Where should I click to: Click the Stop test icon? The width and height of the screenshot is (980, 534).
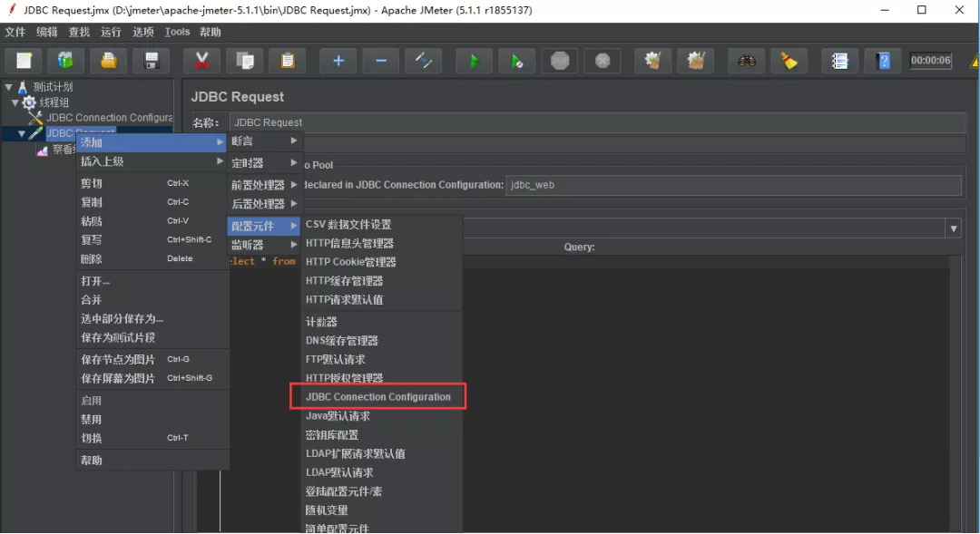559,61
